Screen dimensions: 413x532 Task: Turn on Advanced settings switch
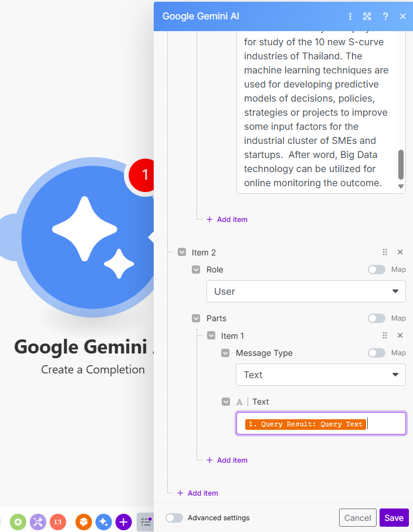[174, 518]
